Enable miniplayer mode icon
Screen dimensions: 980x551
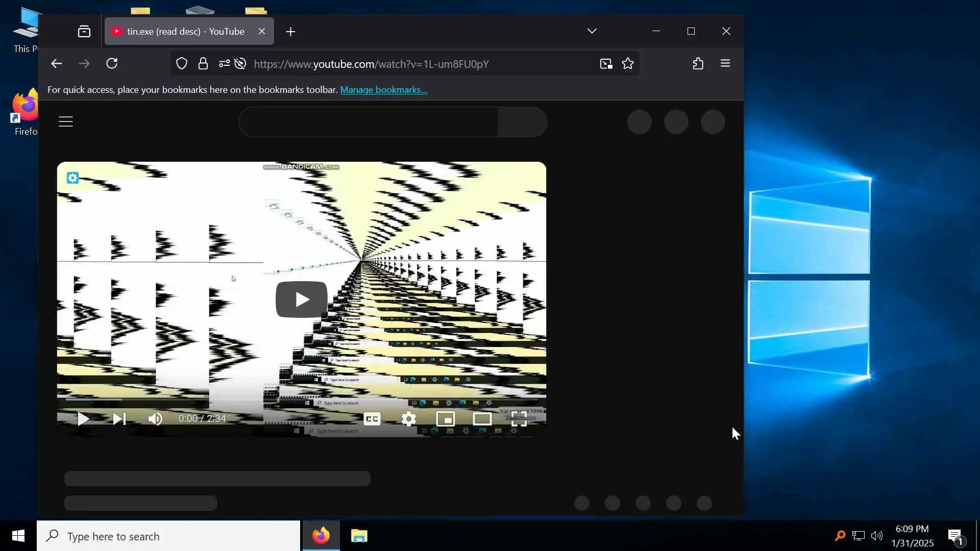click(445, 419)
